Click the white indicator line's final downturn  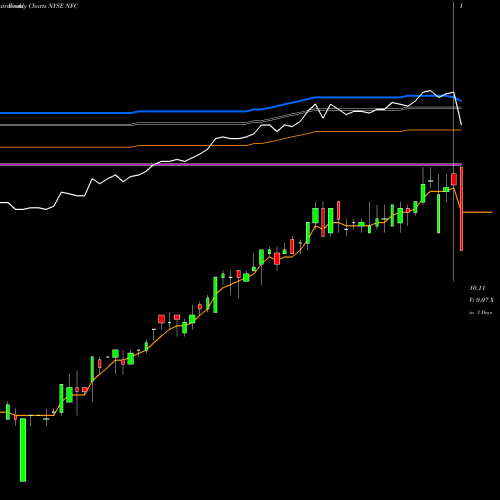click(458, 109)
